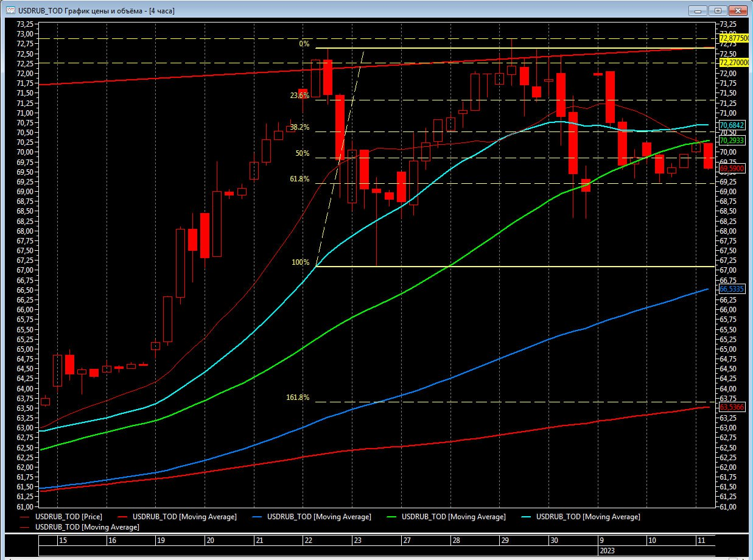Screen dimensions: 753x560
Task: Click the red 69,59 last price label
Action: [x=732, y=168]
